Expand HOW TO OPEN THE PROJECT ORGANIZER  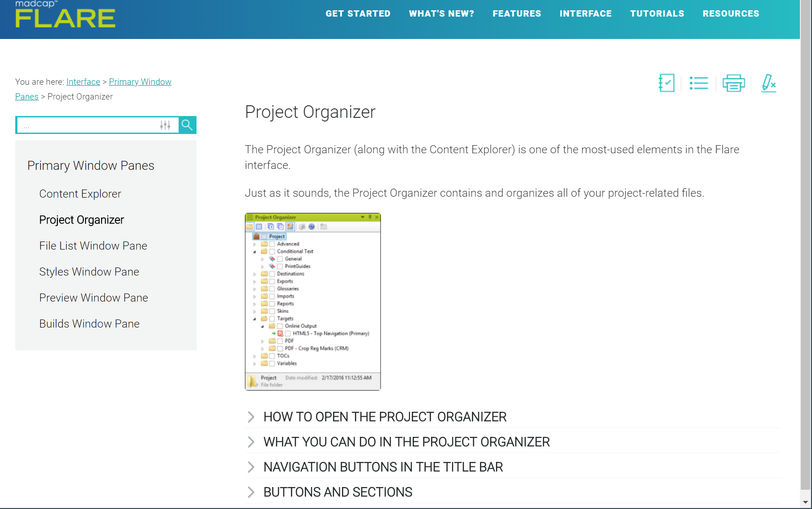click(x=385, y=417)
